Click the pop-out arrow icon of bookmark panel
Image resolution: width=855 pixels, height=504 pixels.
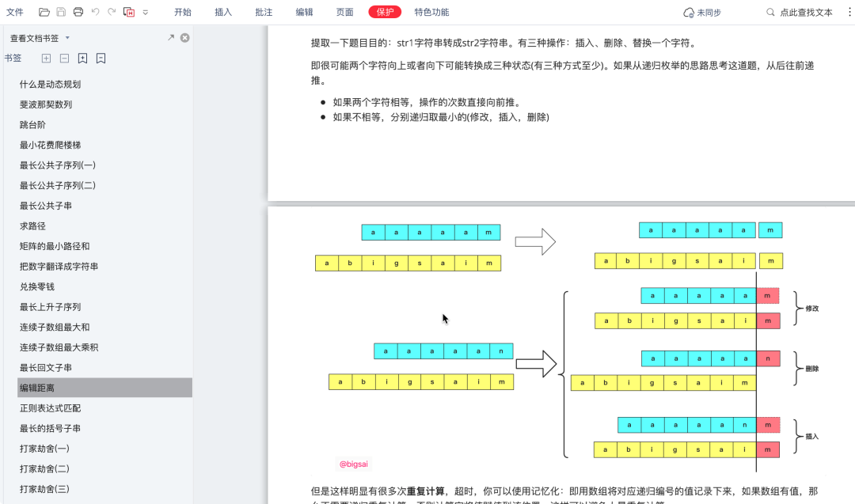171,38
